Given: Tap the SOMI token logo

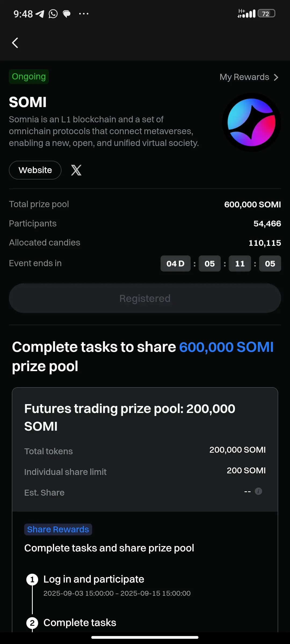Looking at the screenshot, I should [x=251, y=122].
